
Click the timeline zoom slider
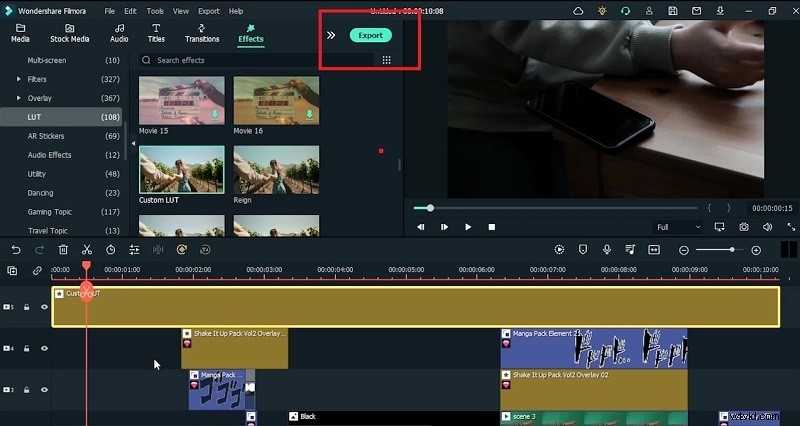coord(716,249)
